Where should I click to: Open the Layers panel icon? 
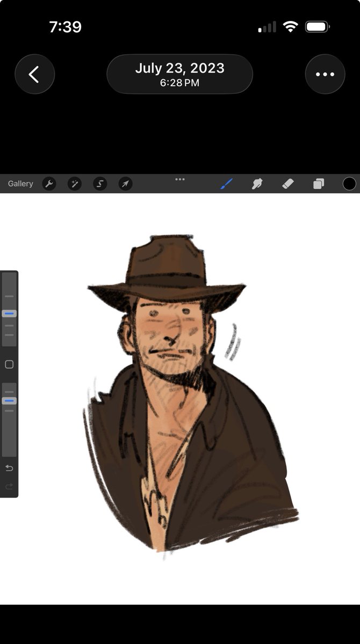[319, 184]
